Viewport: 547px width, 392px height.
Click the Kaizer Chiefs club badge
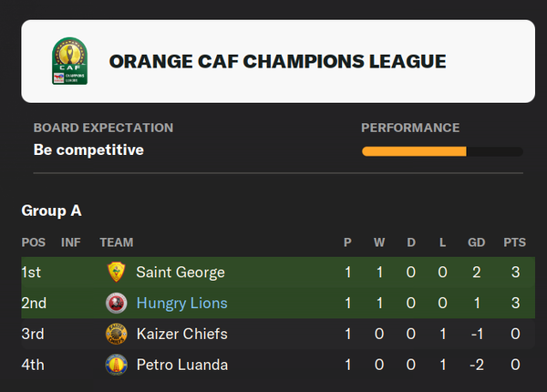point(116,334)
